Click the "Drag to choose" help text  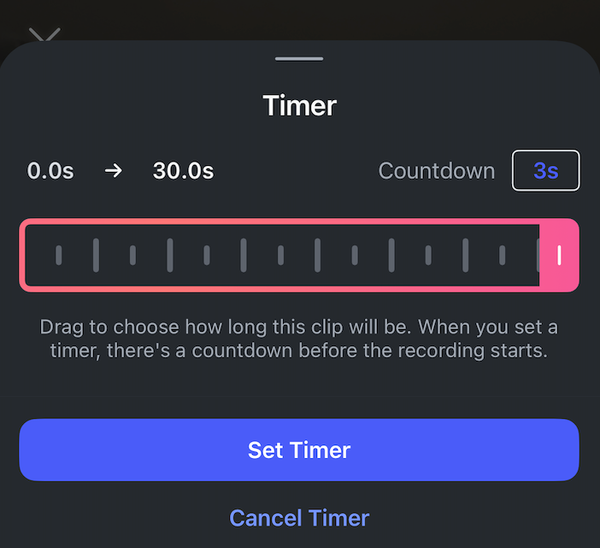[x=299, y=339]
